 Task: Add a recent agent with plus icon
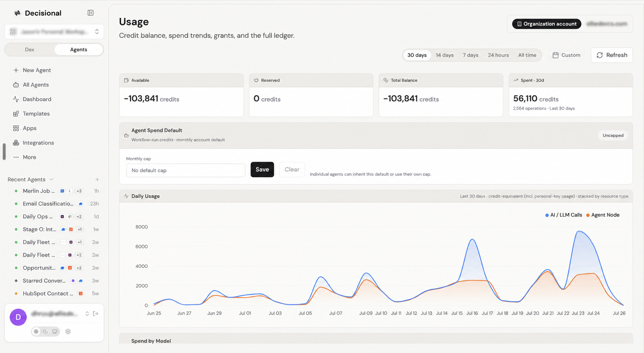pos(97,180)
